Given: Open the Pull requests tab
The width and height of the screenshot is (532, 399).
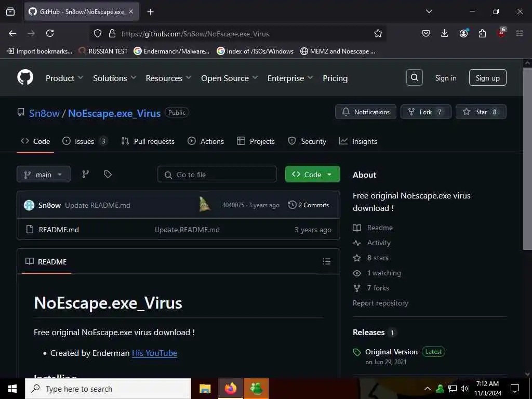Looking at the screenshot, I should click(x=148, y=141).
